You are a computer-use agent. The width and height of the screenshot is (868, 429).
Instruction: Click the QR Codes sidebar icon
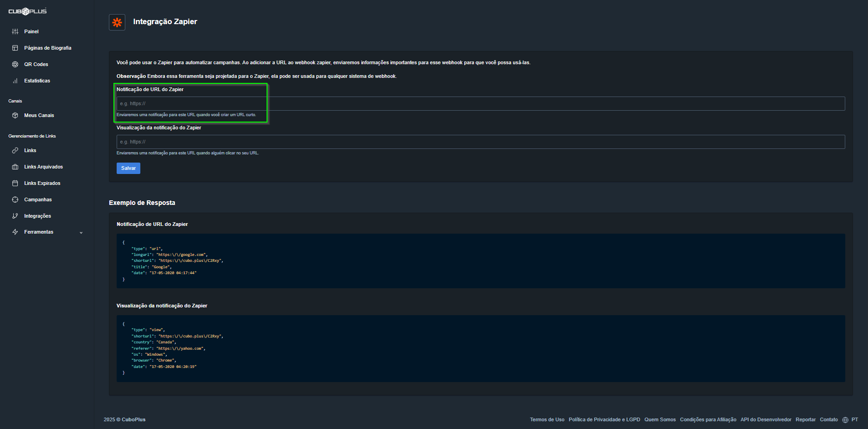click(x=15, y=64)
